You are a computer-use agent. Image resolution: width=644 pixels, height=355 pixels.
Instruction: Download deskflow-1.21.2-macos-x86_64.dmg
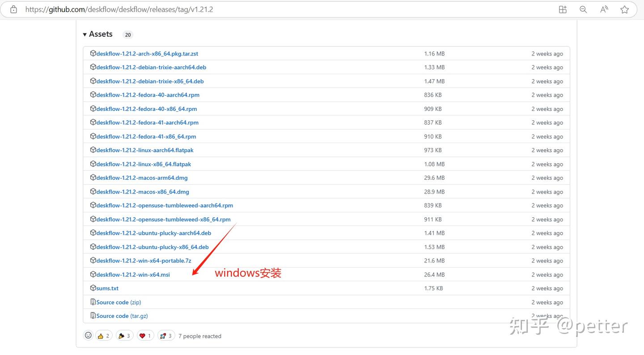coord(143,192)
